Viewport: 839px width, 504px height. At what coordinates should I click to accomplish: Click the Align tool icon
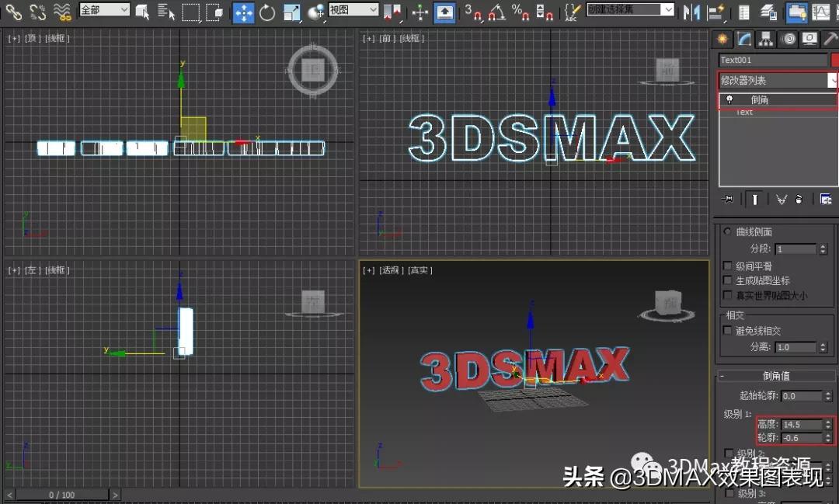(715, 11)
